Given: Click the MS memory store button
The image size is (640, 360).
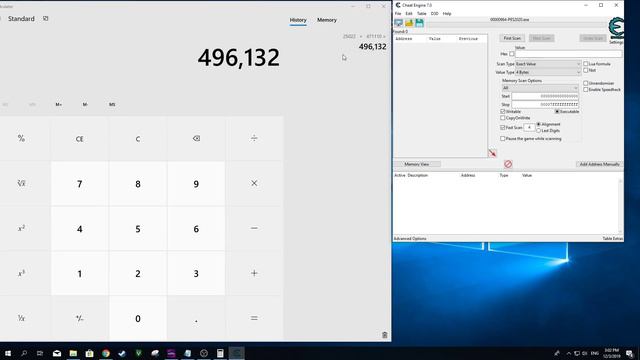Looking at the screenshot, I should (112, 104).
